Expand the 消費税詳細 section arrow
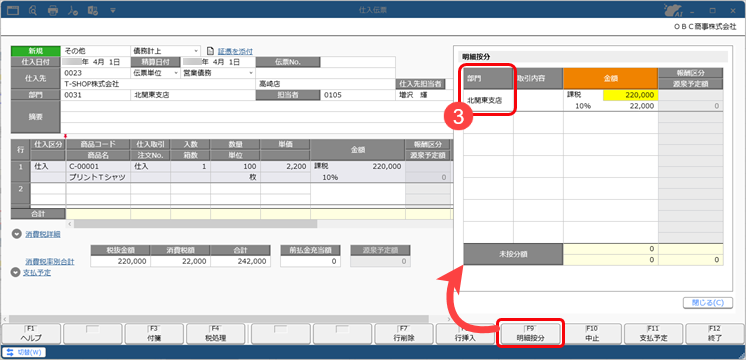Screen dimensions: 746x360 coord(17,234)
